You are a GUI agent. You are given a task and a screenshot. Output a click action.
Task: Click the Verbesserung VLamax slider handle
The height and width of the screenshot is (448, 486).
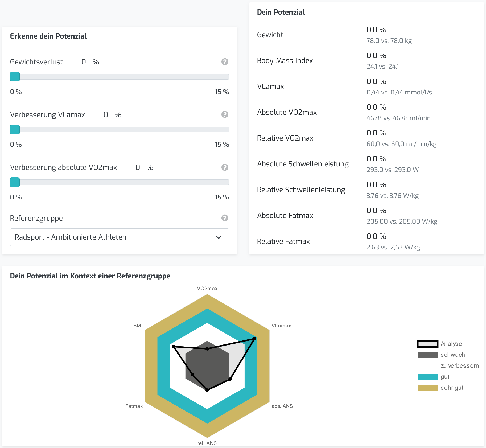pyautogui.click(x=15, y=129)
